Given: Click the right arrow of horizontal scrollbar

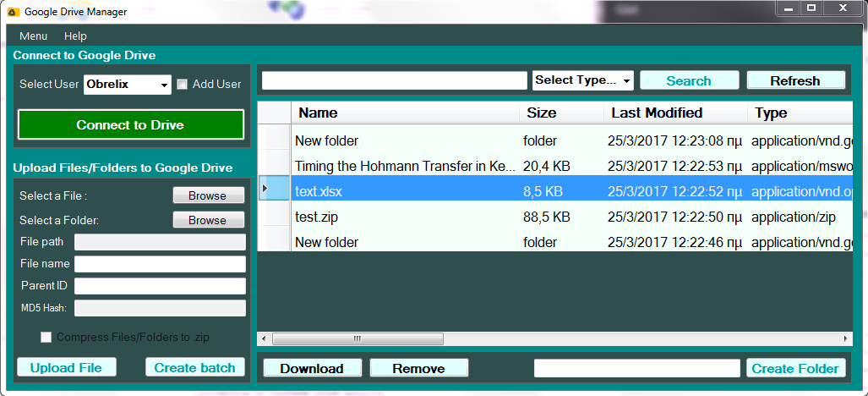Looking at the screenshot, I should pos(846,338).
